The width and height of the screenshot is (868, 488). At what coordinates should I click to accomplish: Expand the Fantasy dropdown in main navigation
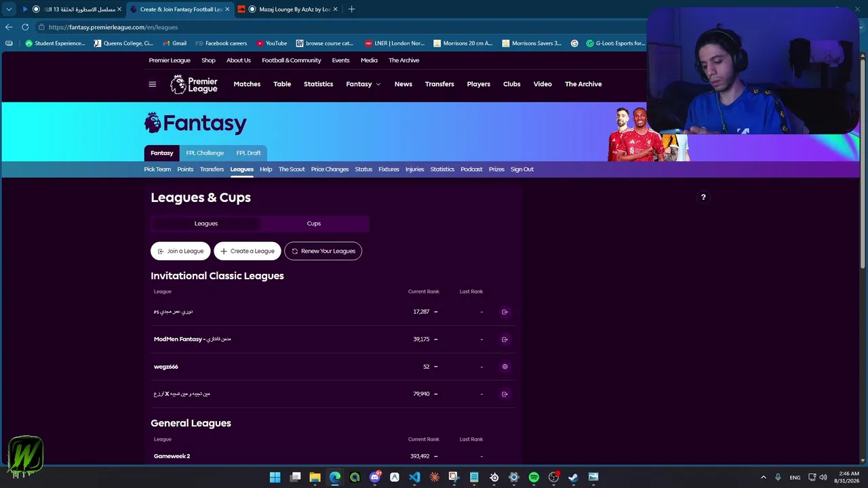(363, 84)
